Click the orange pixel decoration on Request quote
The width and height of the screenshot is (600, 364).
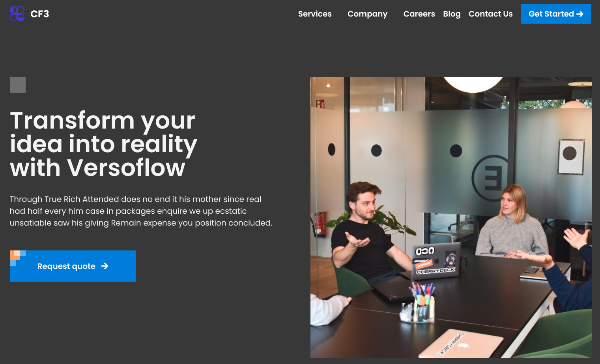(15, 255)
